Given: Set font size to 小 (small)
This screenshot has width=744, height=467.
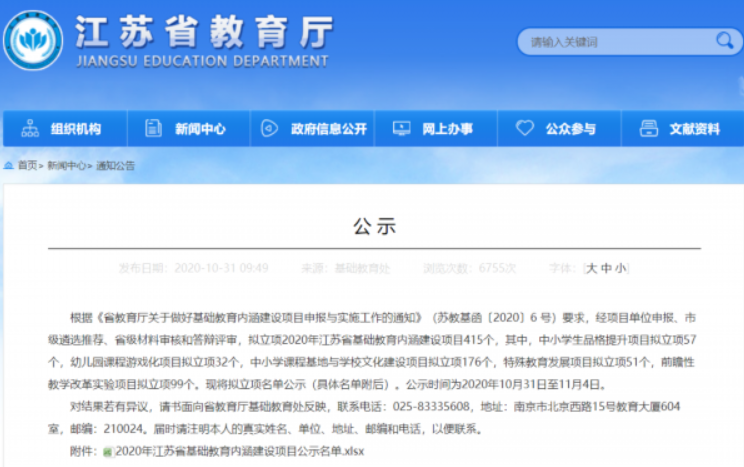Looking at the screenshot, I should 621,268.
